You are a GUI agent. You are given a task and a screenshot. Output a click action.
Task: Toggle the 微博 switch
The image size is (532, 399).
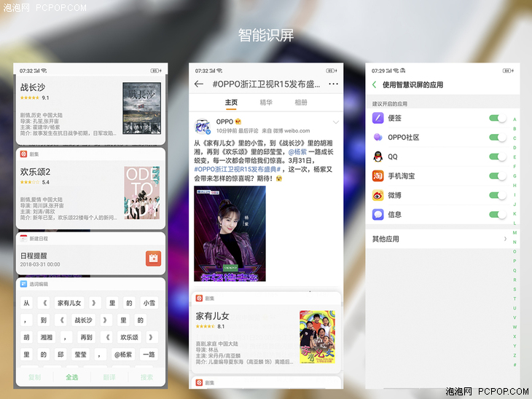[x=498, y=195]
